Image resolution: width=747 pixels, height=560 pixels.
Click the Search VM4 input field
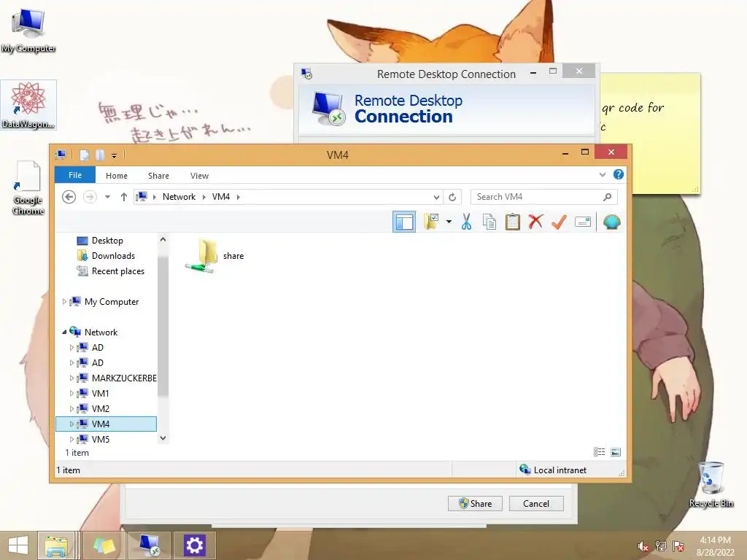pyautogui.click(x=543, y=197)
